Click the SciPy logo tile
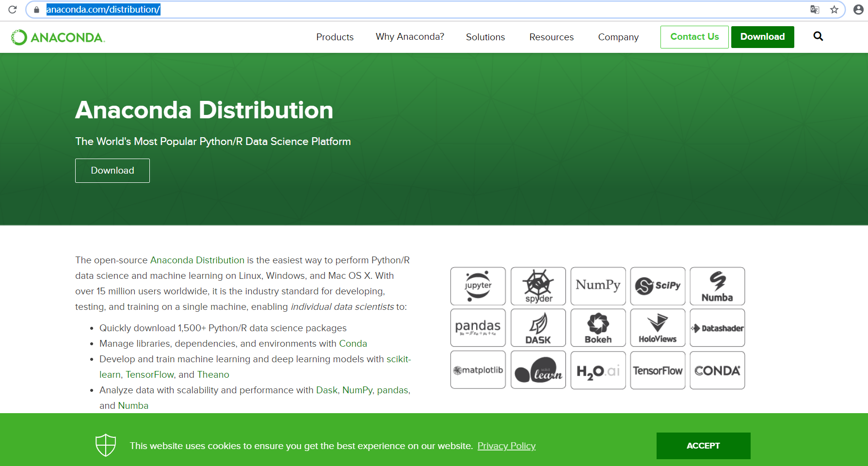Screen dimensions: 868x466 pos(658,286)
